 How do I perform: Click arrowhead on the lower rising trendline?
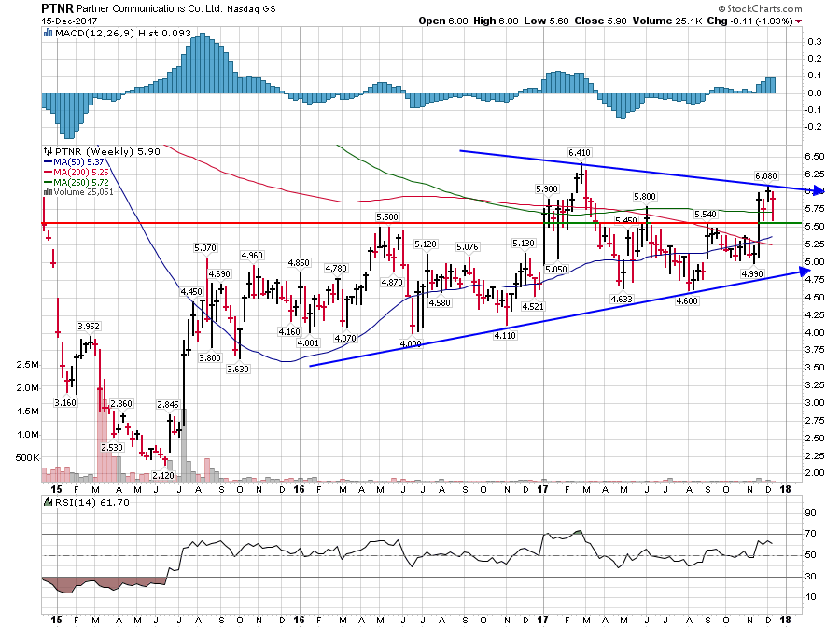[x=803, y=271]
